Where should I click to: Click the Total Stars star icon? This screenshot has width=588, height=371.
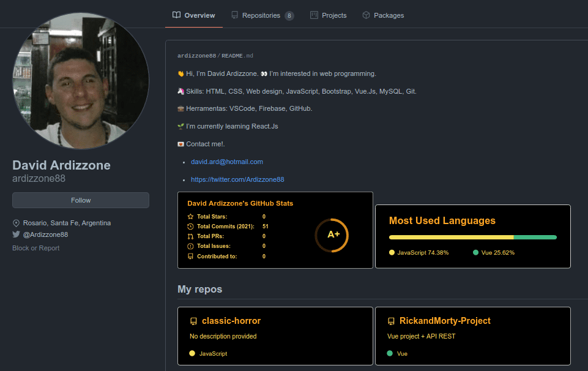(x=190, y=217)
